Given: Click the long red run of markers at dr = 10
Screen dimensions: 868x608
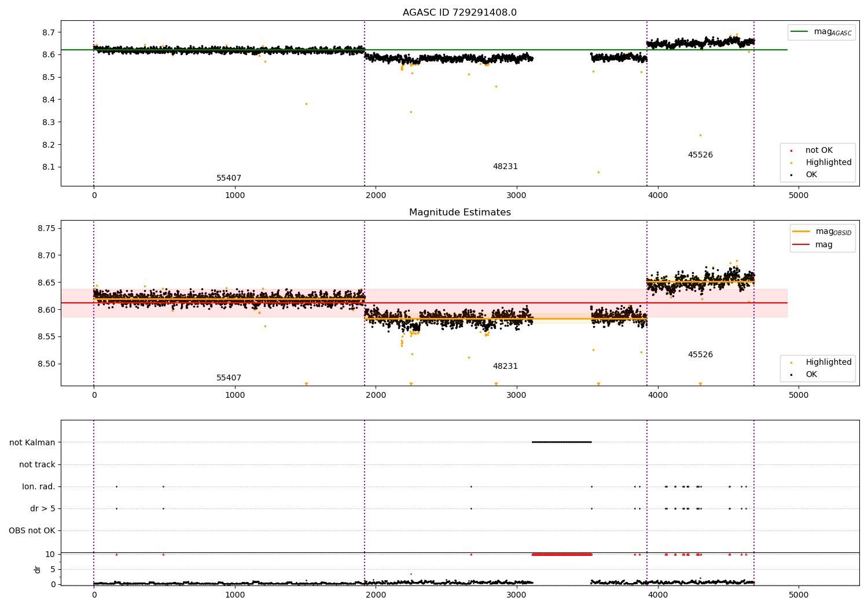Looking at the screenshot, I should click(562, 554).
